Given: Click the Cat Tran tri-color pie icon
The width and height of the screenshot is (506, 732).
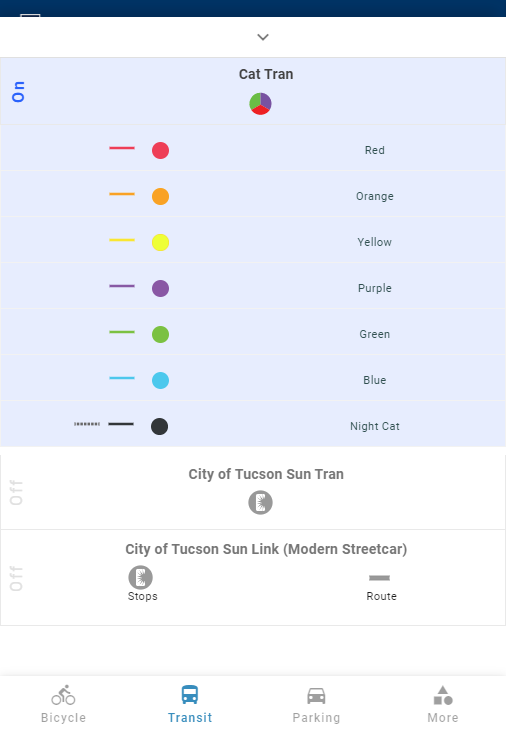Looking at the screenshot, I should point(260,104).
